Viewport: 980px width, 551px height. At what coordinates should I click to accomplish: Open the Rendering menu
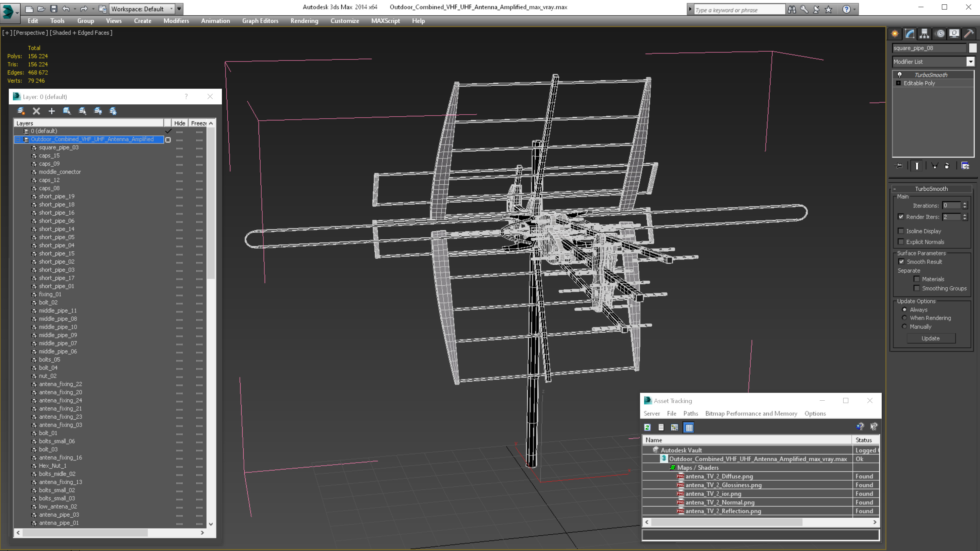(304, 21)
